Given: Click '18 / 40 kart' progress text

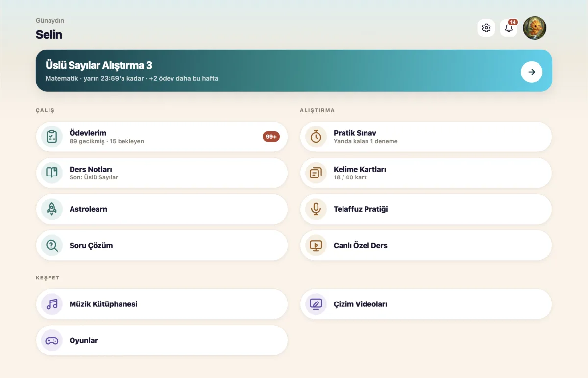Looking at the screenshot, I should pos(350,177).
